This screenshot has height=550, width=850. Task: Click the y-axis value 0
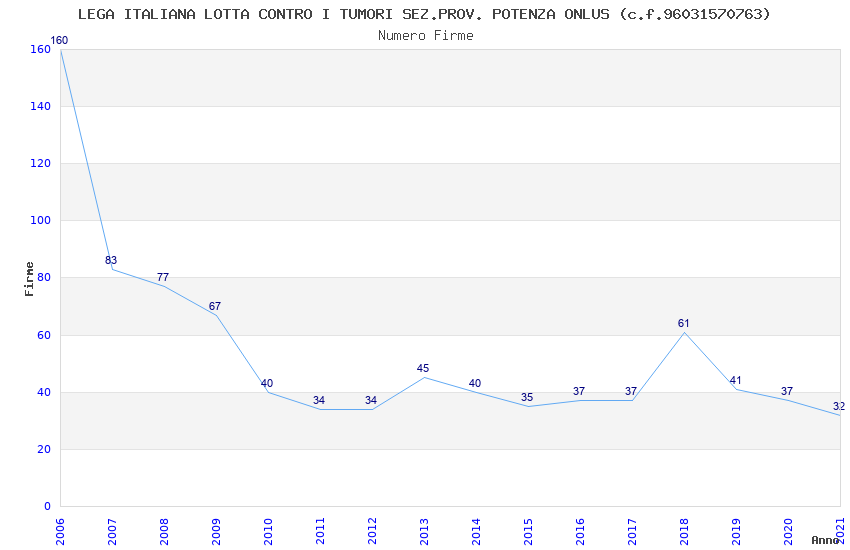(x=48, y=506)
